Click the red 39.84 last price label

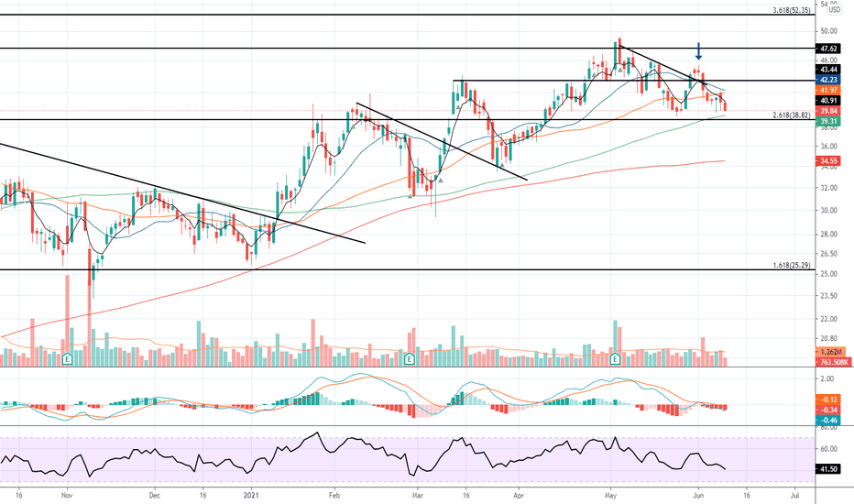[x=828, y=111]
